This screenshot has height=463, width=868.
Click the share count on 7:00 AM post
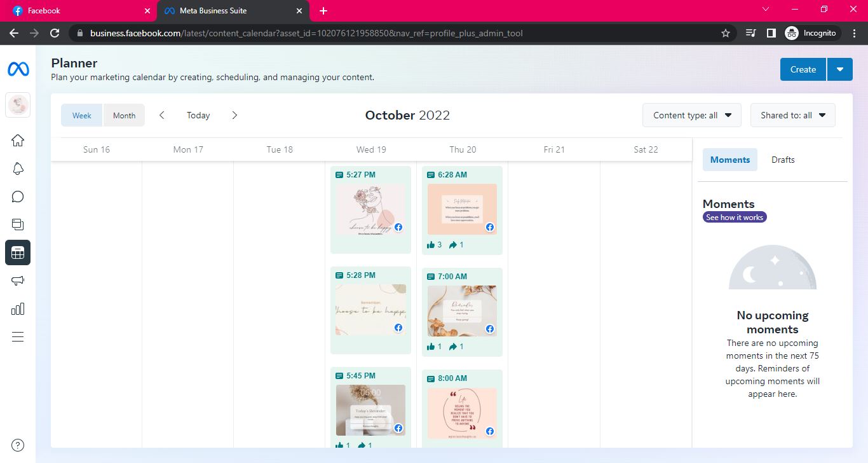[x=456, y=347]
